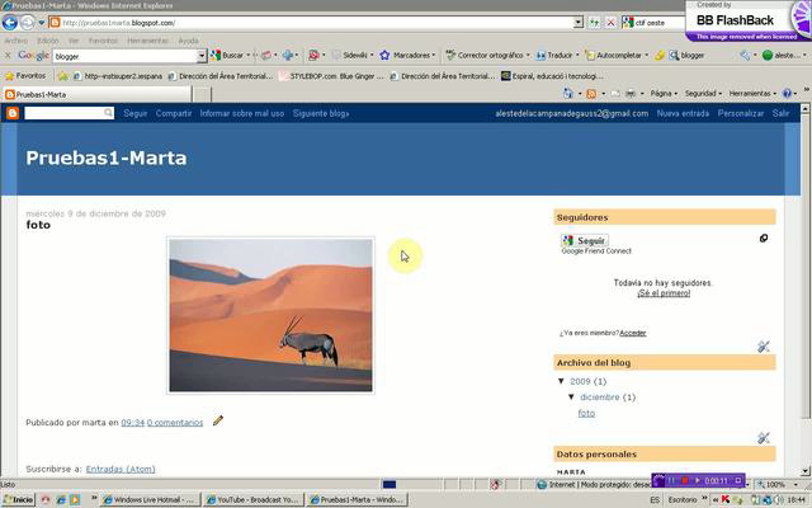Viewport: 812px width, 508px height.
Task: Open the 0 comentarios link
Action: click(x=175, y=423)
